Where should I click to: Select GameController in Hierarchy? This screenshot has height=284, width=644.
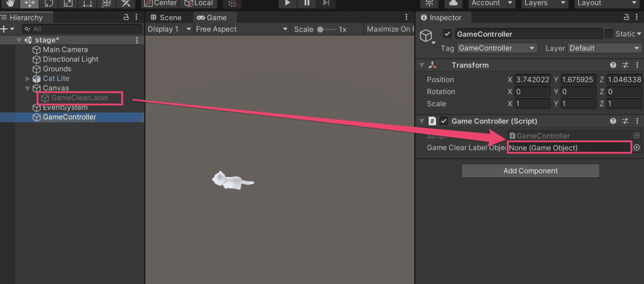pyautogui.click(x=69, y=117)
